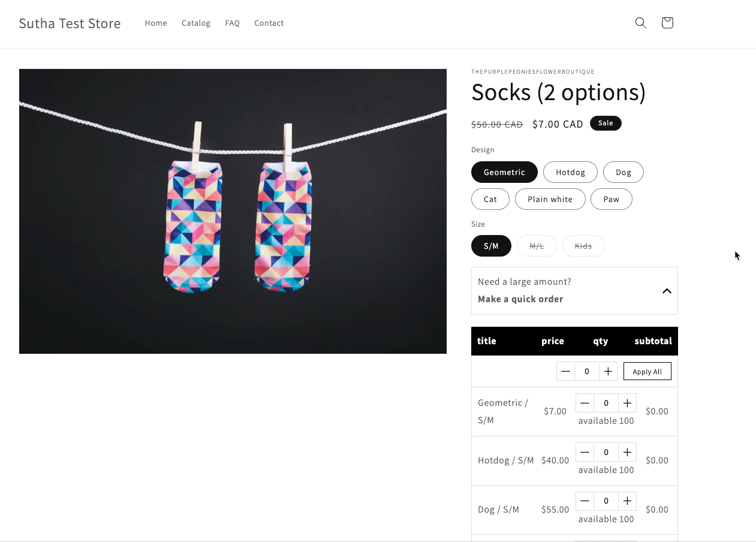756x542 pixels.
Task: Click the Sutha Test Store title link
Action: 70,23
